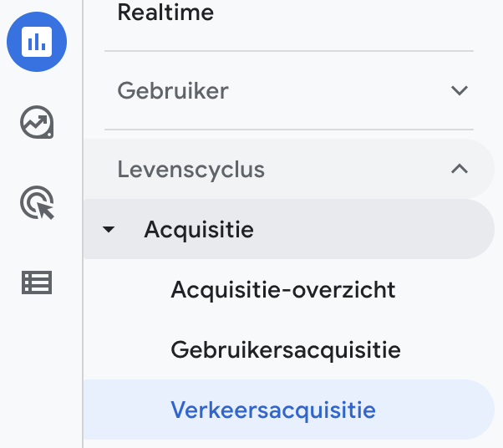This screenshot has height=448, width=503.
Task: Open the Reports bar chart icon
Action: pyautogui.click(x=37, y=42)
